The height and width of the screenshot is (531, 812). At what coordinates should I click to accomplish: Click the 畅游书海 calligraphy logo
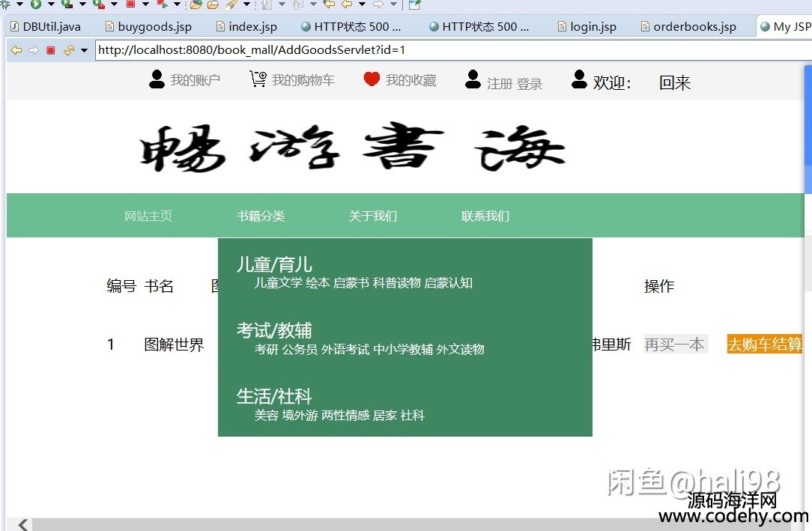tap(352, 147)
